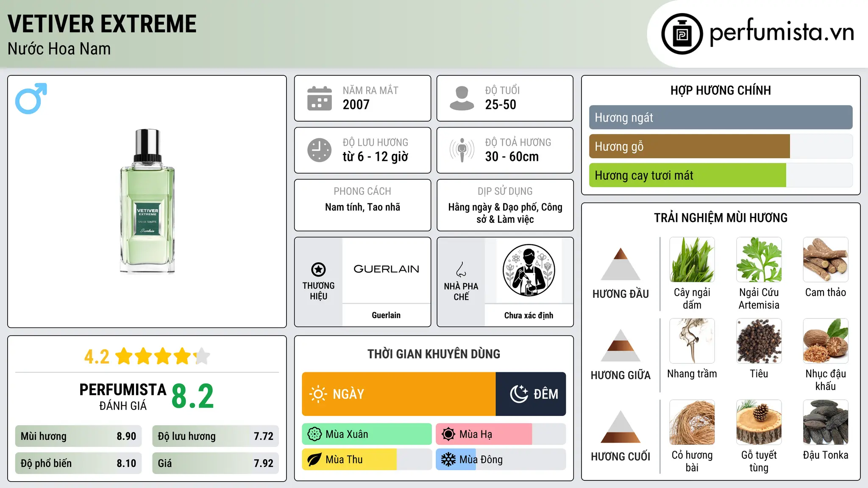Click the orange NGÀY daytime segment
The image size is (868, 488).
pyautogui.click(x=399, y=394)
